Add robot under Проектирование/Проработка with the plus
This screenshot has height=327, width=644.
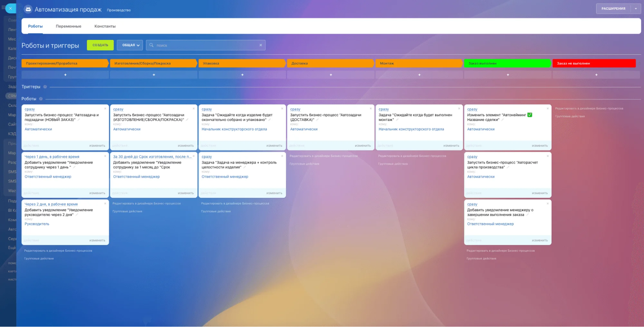pos(65,75)
